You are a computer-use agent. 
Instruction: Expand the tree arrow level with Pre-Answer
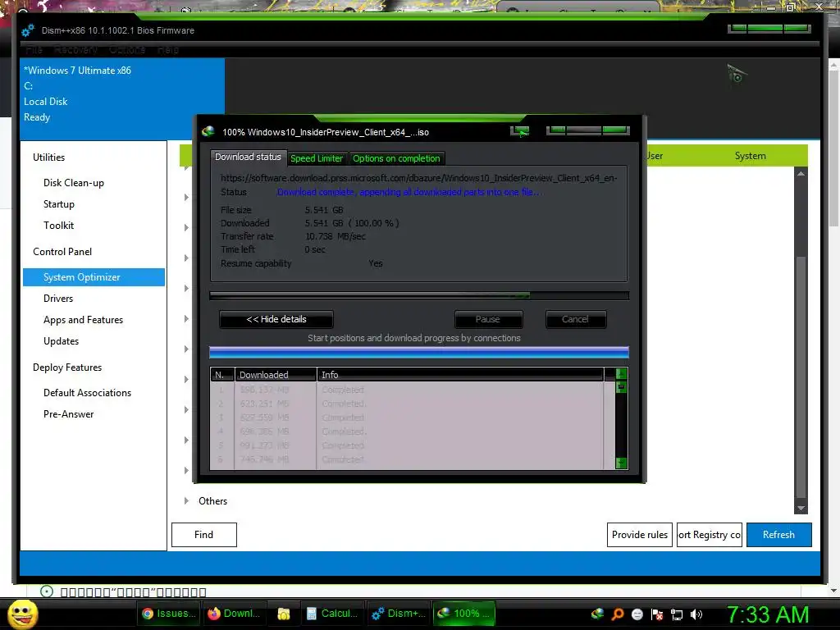tap(186, 410)
